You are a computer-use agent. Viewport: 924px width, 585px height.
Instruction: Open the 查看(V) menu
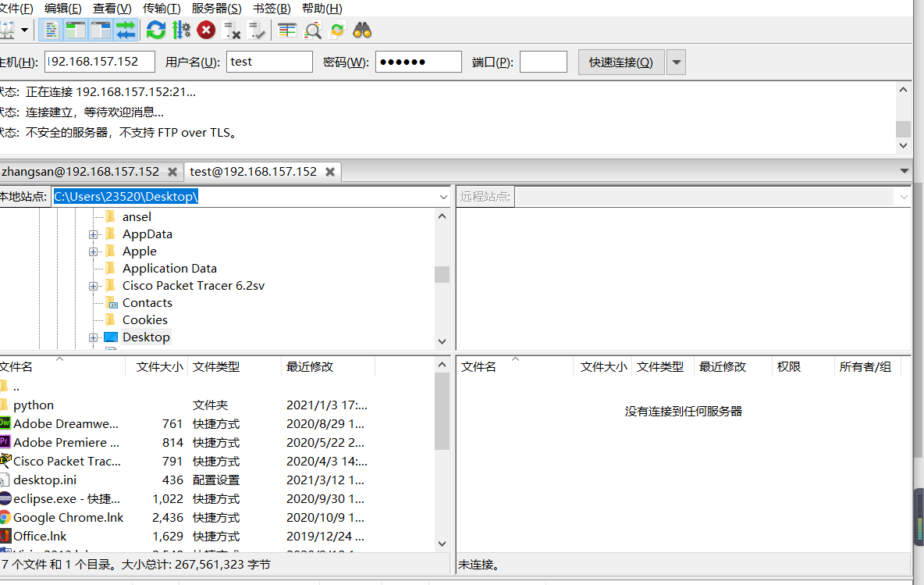coord(112,9)
